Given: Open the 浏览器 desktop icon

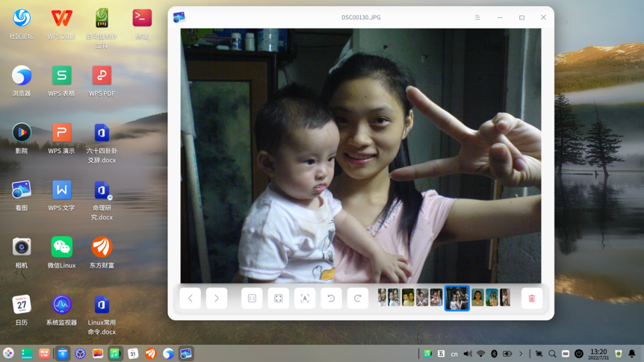Looking at the screenshot, I should [22, 81].
